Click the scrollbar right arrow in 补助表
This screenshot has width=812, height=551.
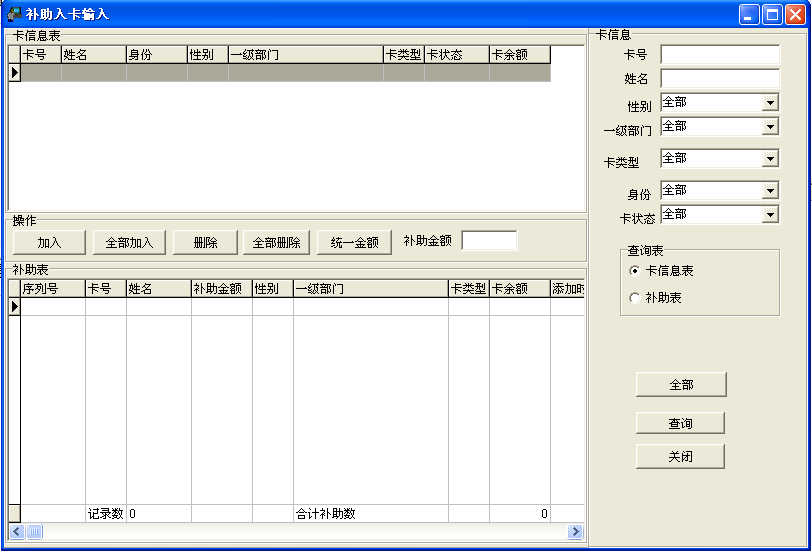click(x=575, y=531)
